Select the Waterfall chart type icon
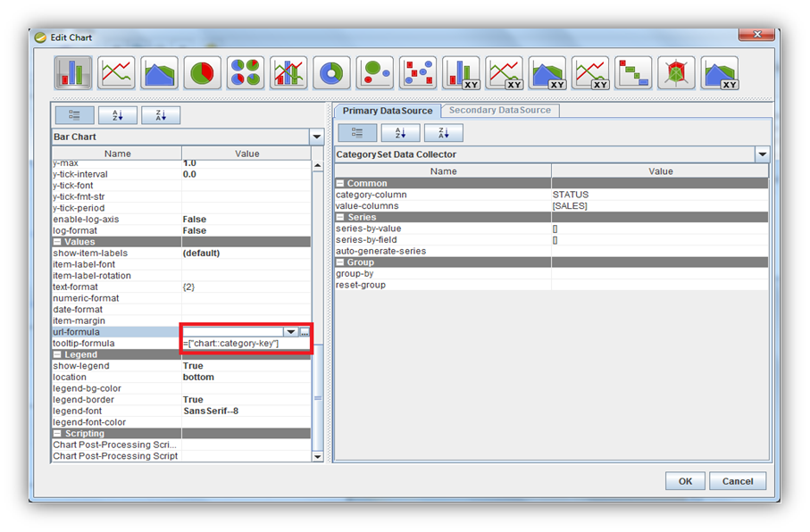 [634, 73]
